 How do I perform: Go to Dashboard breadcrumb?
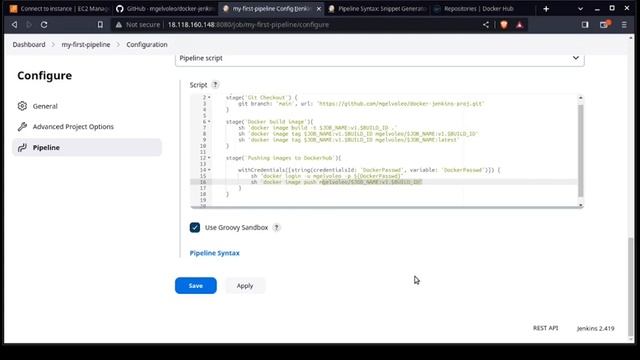point(29,44)
